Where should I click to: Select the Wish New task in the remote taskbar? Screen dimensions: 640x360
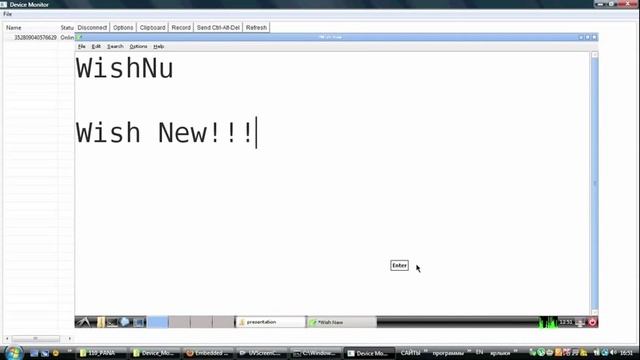click(342, 322)
